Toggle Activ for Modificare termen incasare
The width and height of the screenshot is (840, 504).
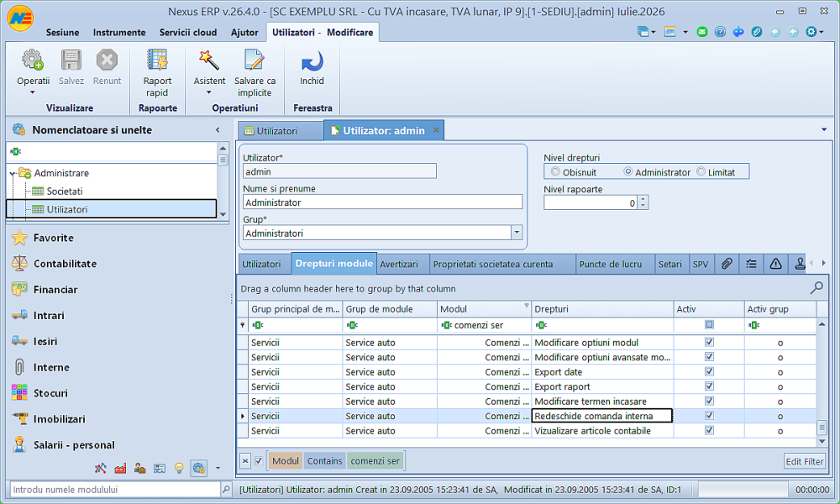[709, 401]
